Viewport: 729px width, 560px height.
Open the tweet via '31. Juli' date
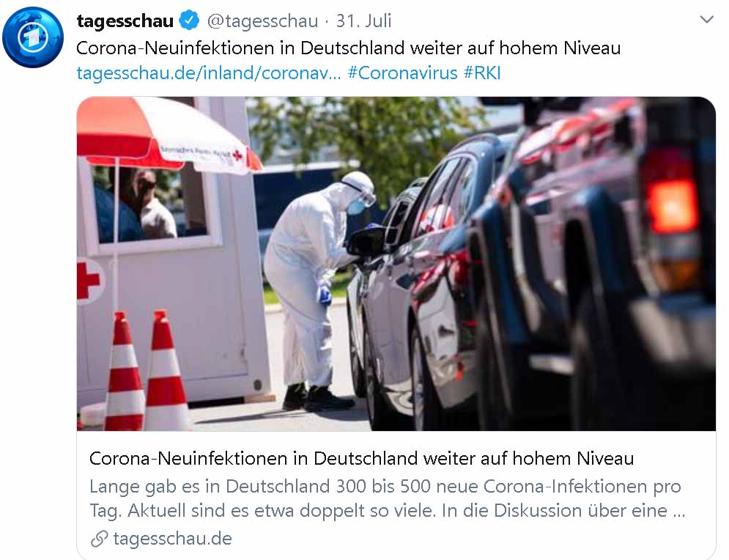click(363, 21)
